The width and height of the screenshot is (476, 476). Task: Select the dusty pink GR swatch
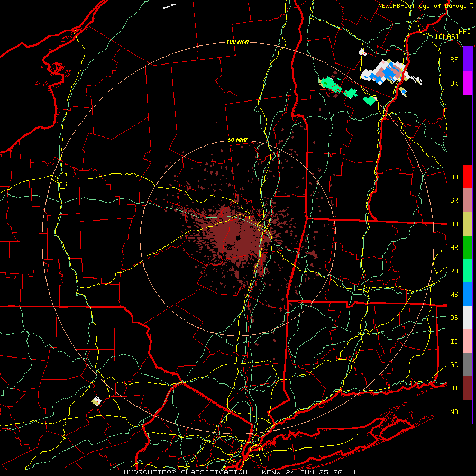(467, 200)
